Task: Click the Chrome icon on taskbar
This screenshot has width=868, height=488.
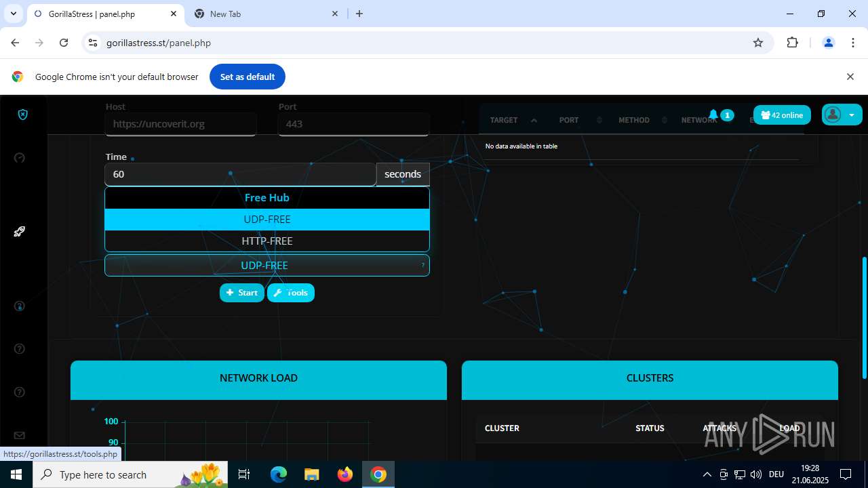Action: 378,474
